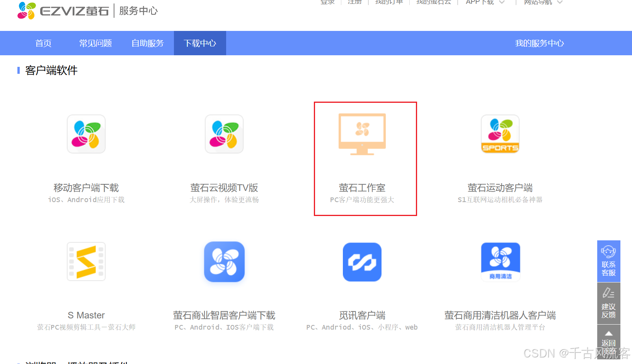Click the 建议反馈 pencil icon

coord(608,293)
